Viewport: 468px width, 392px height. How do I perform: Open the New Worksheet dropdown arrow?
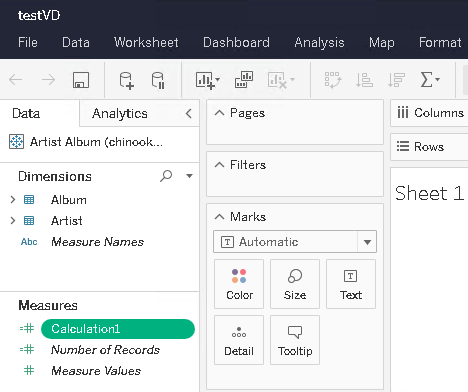click(x=217, y=79)
